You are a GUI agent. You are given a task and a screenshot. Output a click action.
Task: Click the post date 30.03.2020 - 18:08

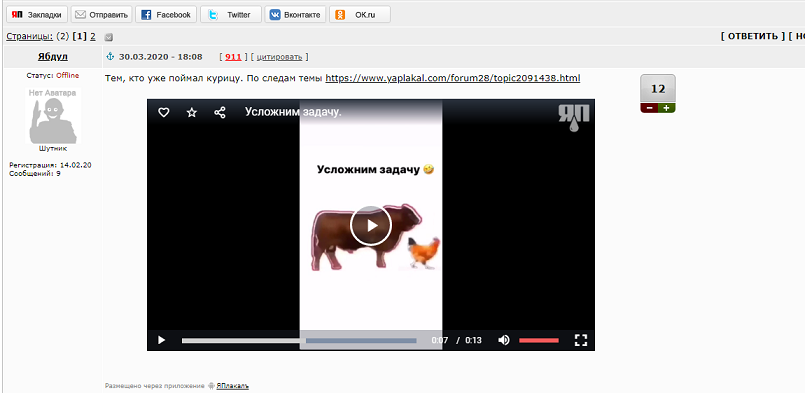160,57
